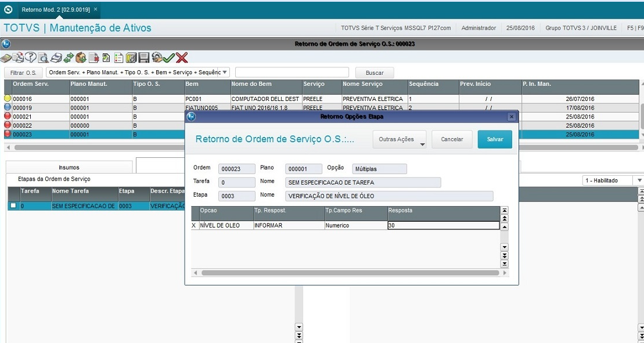Click the dialog horizontal scrollbar

click(x=350, y=273)
